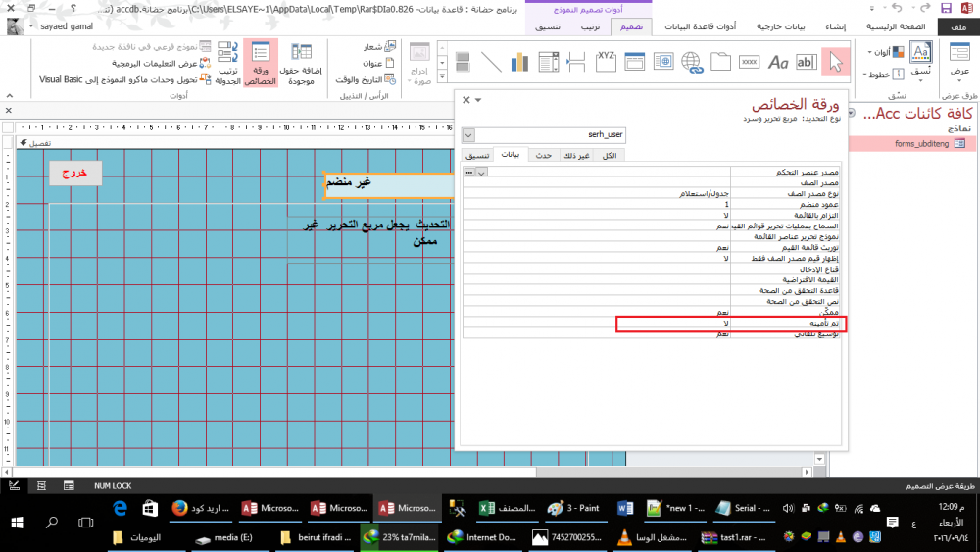The height and width of the screenshot is (552, 980).
Task: Open إضافة حقول موجودة (Add Existing Fields)
Action: coord(301,63)
